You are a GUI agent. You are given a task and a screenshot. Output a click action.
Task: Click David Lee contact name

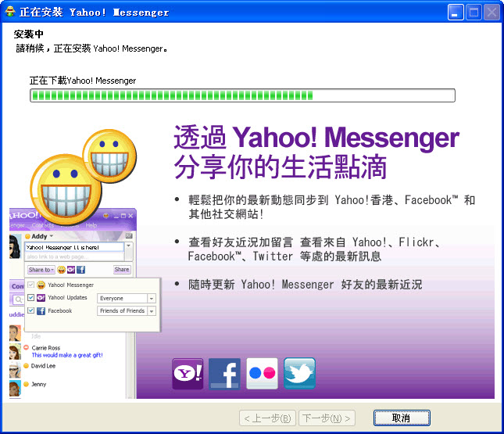point(44,366)
